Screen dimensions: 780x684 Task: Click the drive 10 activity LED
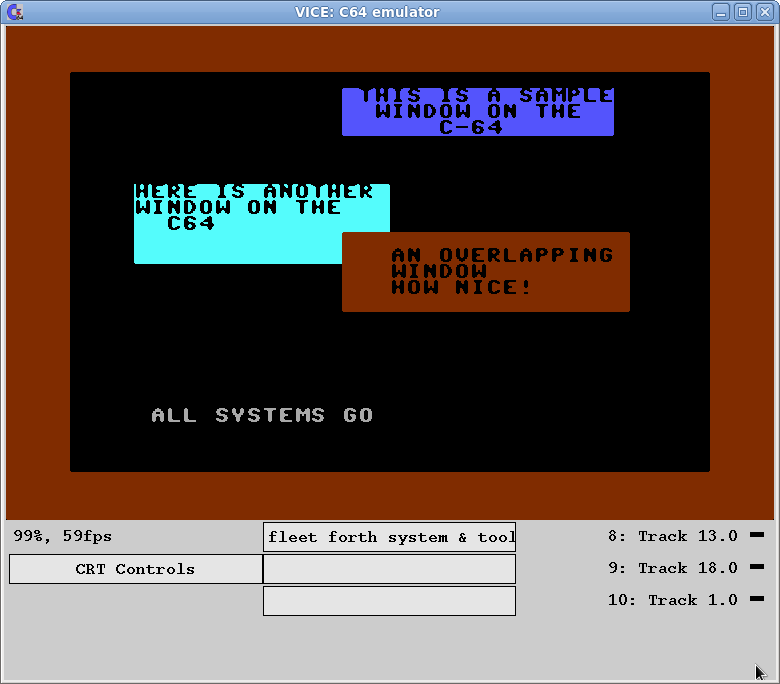pyautogui.click(x=756, y=599)
